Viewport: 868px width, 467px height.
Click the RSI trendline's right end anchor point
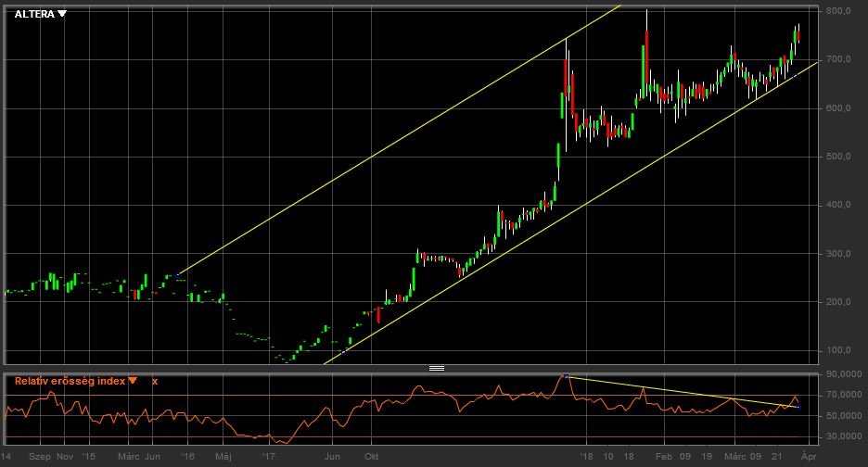pyautogui.click(x=798, y=407)
